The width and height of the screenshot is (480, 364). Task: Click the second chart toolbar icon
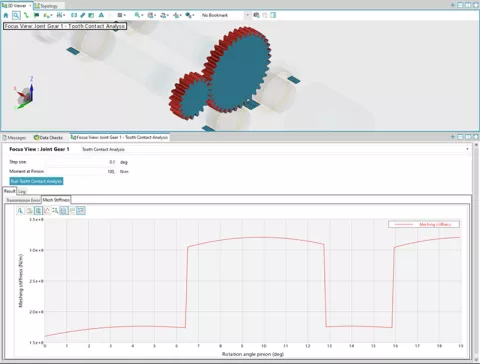pos(29,211)
